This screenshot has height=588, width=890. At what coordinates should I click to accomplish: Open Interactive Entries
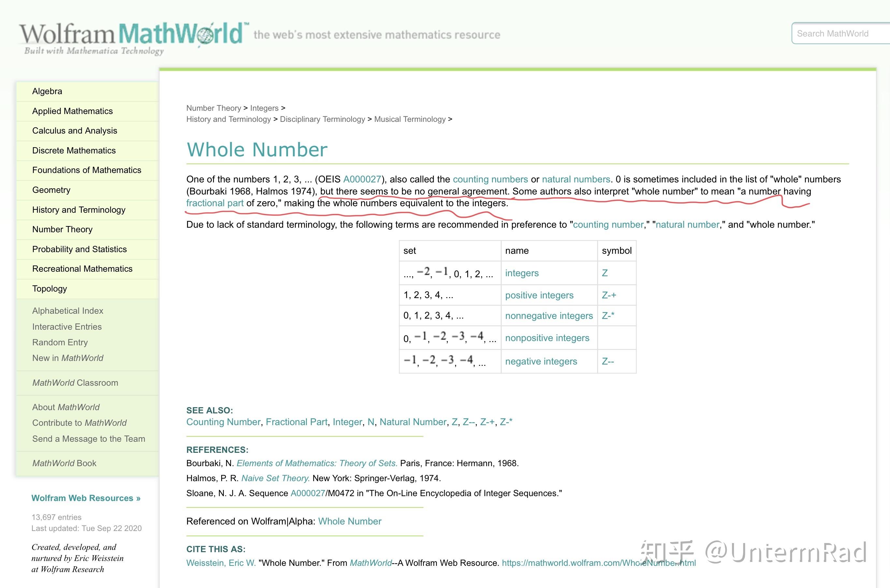(67, 327)
